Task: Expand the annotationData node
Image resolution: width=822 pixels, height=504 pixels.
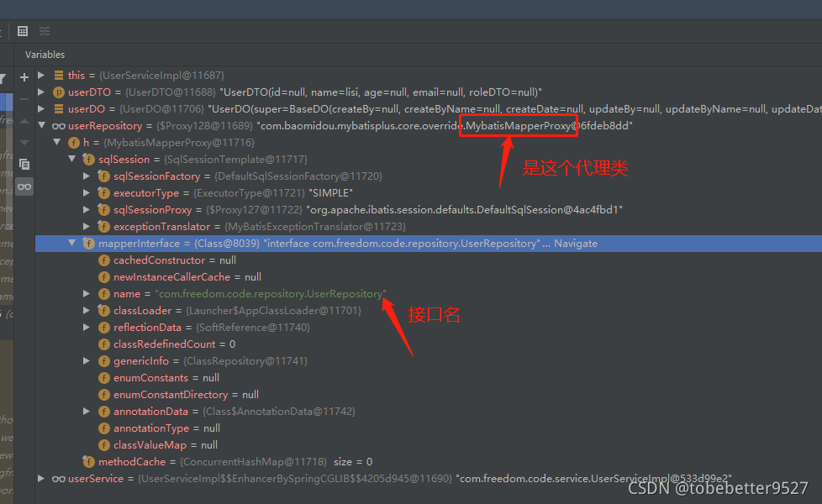Action: (87, 412)
